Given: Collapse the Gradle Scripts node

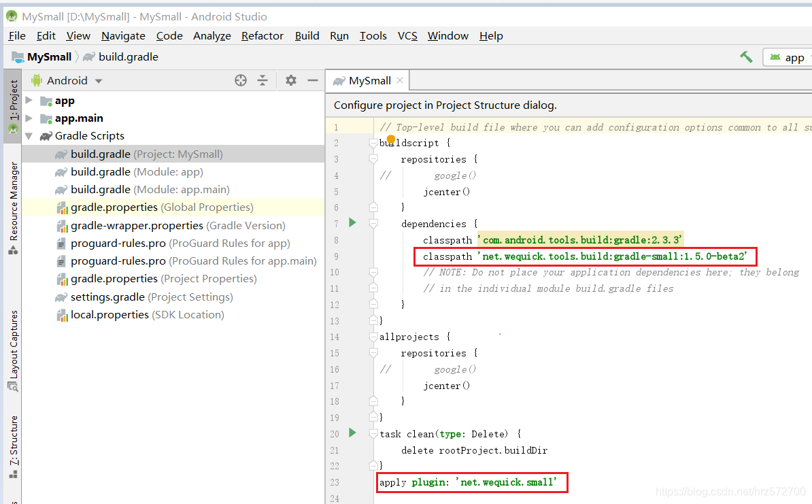Looking at the screenshot, I should (x=29, y=136).
